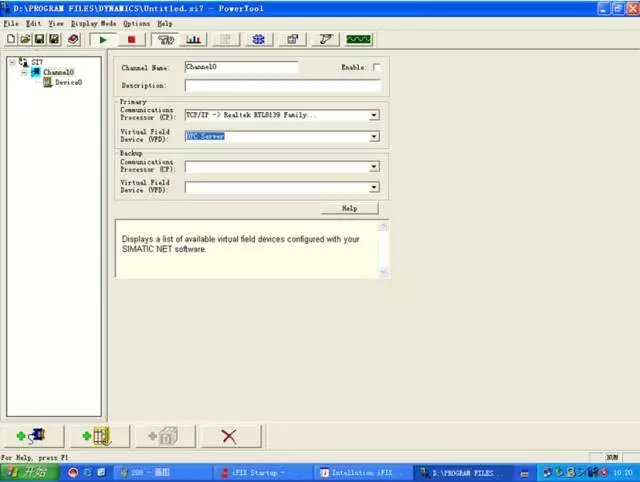Toggle the channel Enable checkbox

click(377, 67)
